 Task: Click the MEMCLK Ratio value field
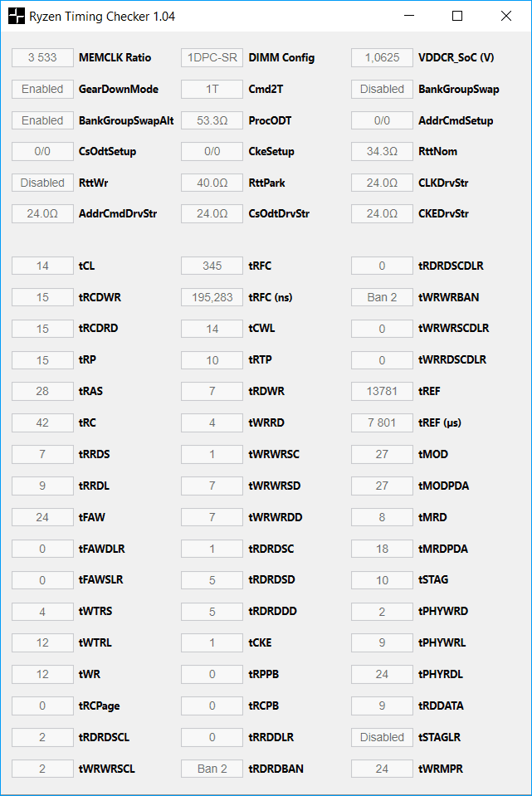42,58
